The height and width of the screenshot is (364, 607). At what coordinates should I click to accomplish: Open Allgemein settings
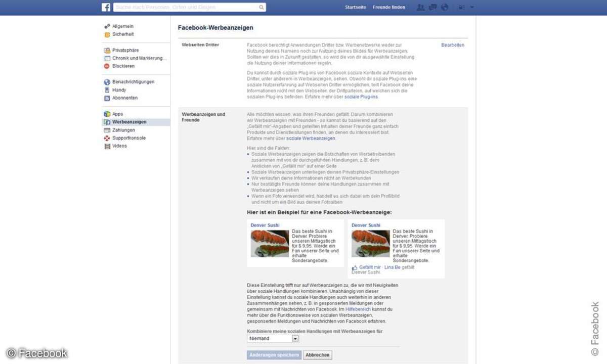click(x=123, y=26)
